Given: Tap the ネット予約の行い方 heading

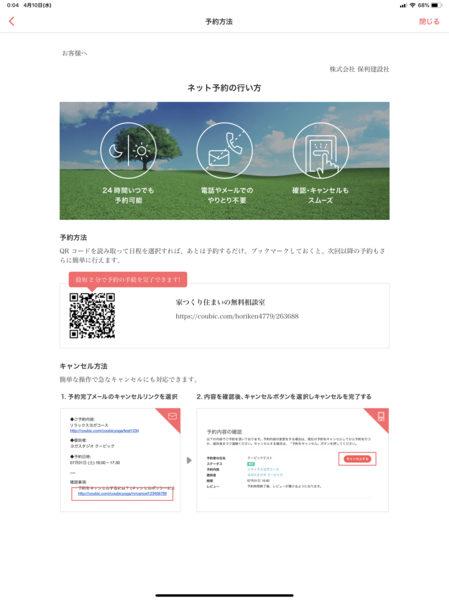Looking at the screenshot, I should coord(224,88).
